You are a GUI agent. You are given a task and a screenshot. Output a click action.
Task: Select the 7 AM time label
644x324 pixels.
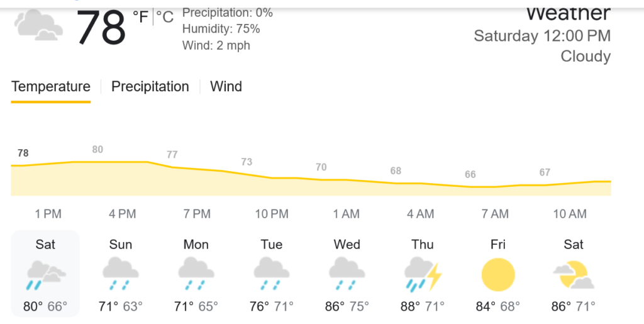(x=495, y=214)
